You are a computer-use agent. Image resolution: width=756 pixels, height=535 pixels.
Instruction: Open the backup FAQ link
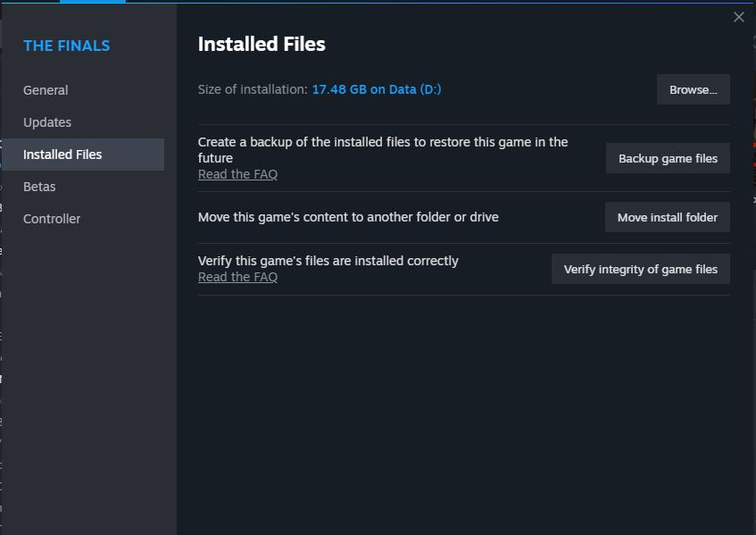[237, 174]
